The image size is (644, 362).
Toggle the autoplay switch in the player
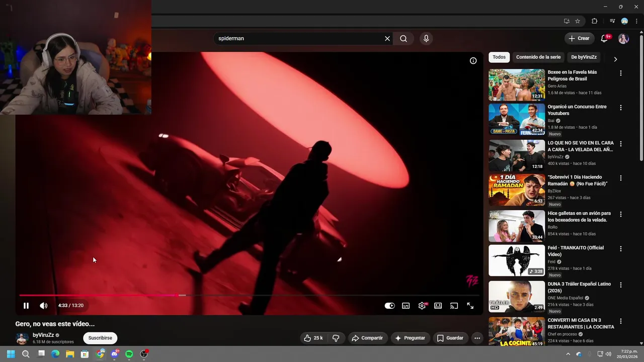pyautogui.click(x=389, y=306)
